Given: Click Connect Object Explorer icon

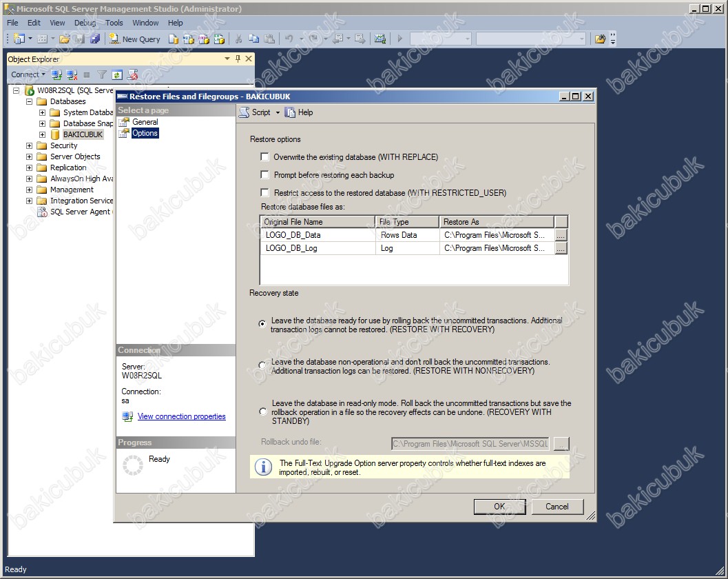Looking at the screenshot, I should pos(56,74).
